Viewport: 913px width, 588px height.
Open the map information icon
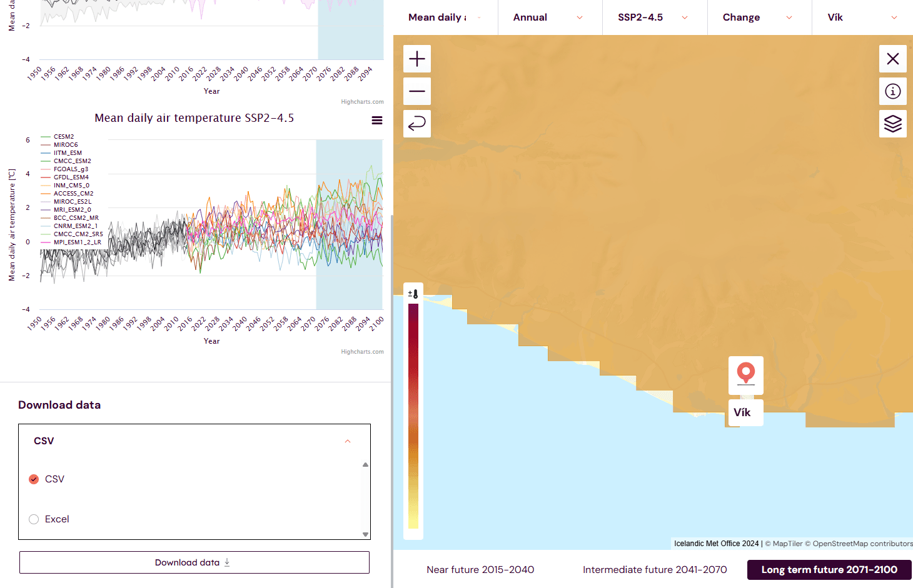(892, 91)
